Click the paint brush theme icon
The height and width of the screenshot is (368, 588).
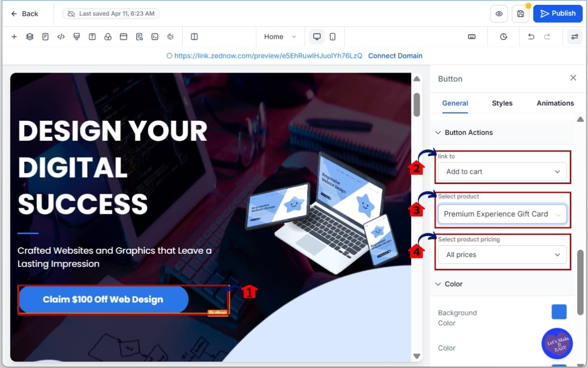76,37
